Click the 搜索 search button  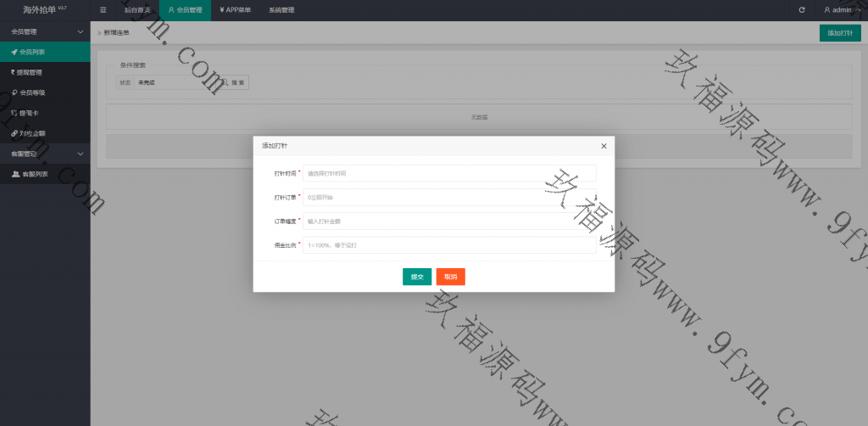[235, 83]
